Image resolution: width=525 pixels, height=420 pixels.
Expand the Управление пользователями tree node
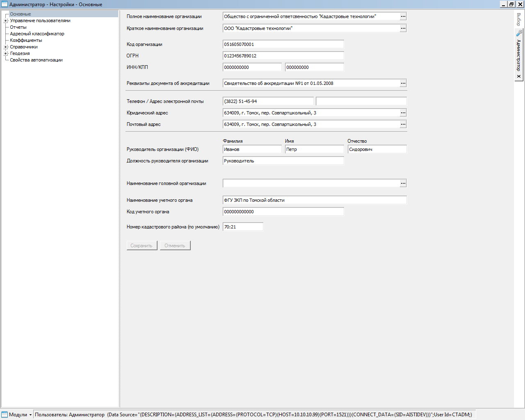(x=6, y=21)
